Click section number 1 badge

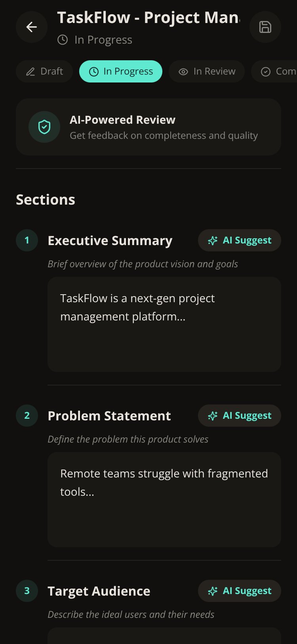pyautogui.click(x=27, y=240)
